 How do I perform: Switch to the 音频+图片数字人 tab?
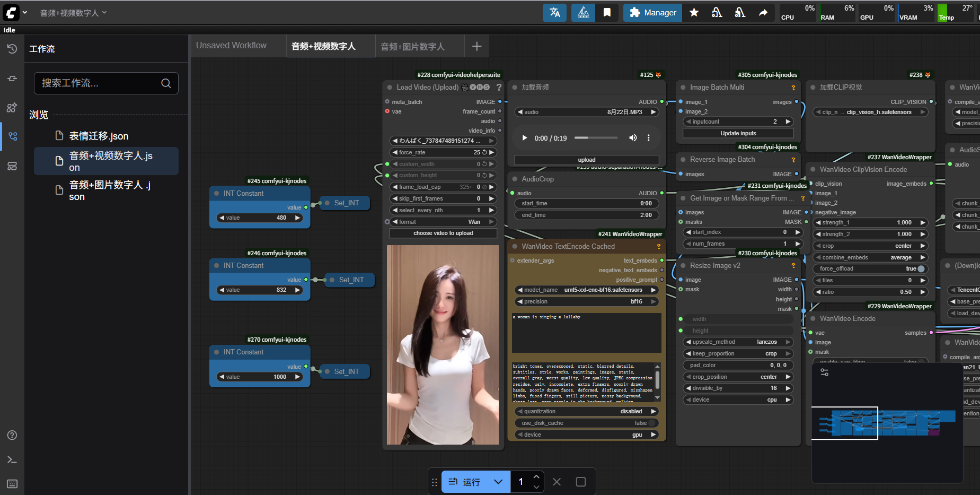pyautogui.click(x=412, y=47)
